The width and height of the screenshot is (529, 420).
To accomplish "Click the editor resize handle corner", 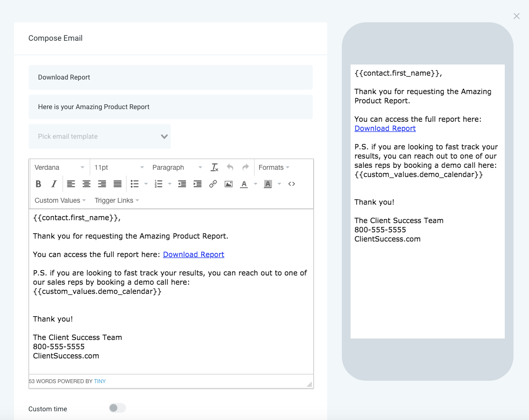I will 309,384.
